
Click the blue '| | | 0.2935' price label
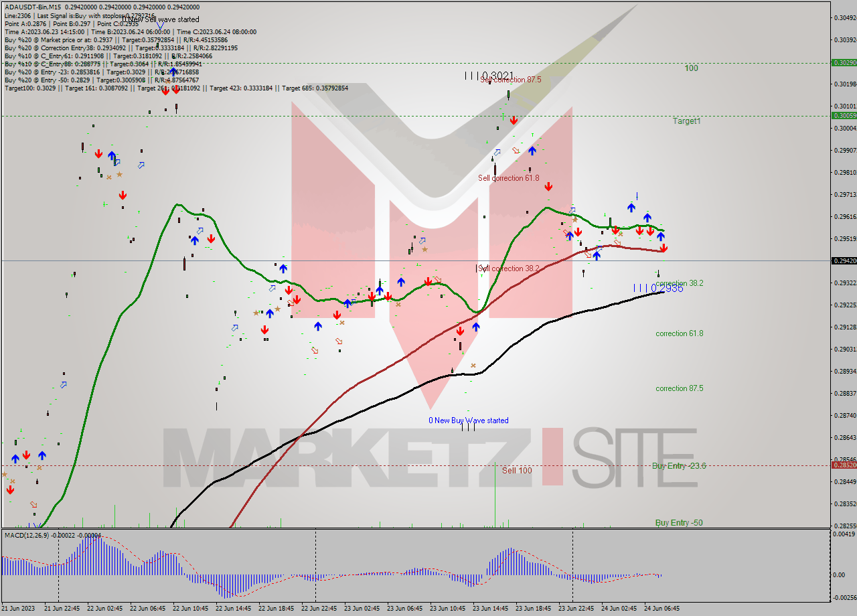[x=658, y=288]
